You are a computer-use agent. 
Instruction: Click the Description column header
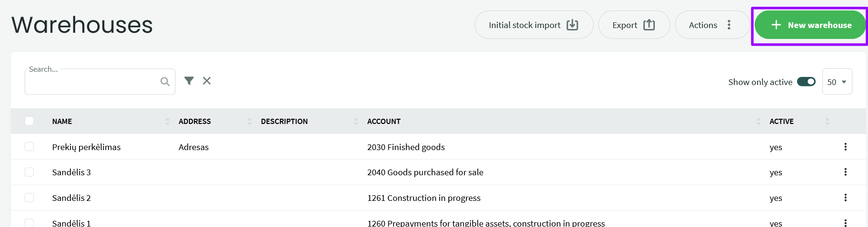tap(284, 122)
